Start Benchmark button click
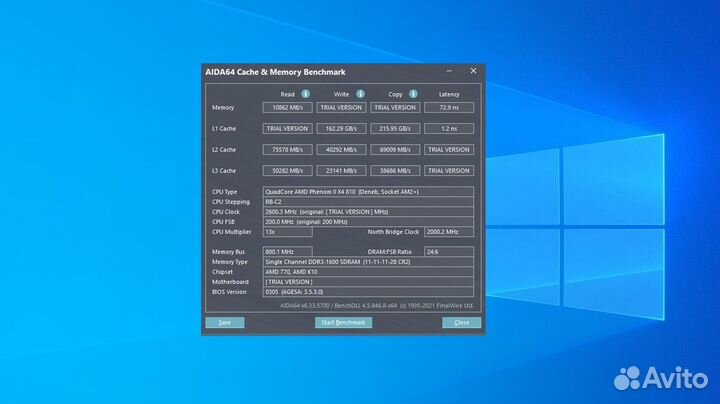Screen dimensions: 720x404 (343, 322)
